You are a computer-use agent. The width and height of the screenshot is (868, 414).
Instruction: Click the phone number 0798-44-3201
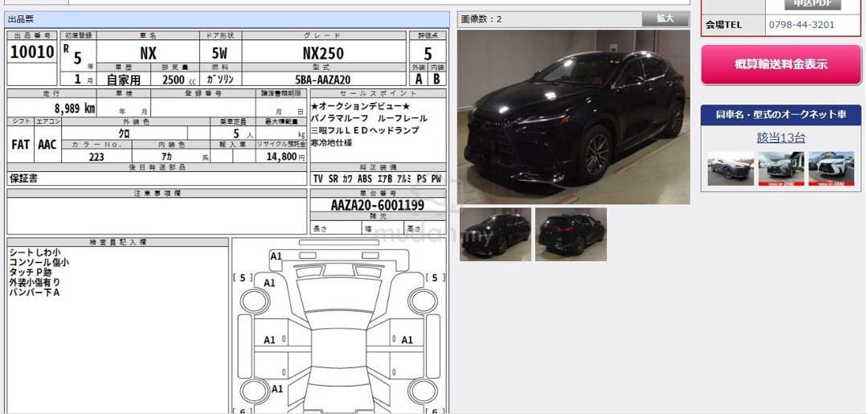coord(801,25)
